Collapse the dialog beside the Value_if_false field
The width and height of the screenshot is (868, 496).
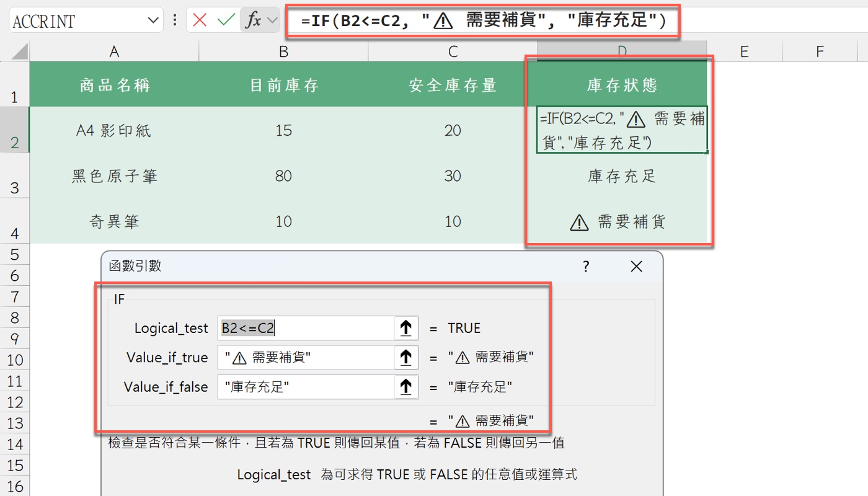coord(407,386)
